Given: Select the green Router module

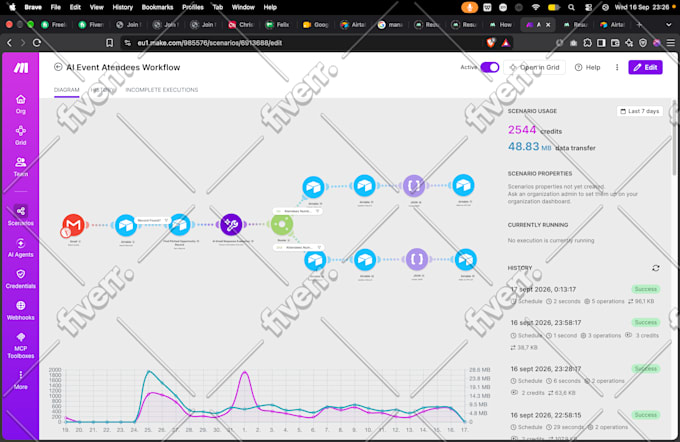Looking at the screenshot, I should click(x=282, y=224).
